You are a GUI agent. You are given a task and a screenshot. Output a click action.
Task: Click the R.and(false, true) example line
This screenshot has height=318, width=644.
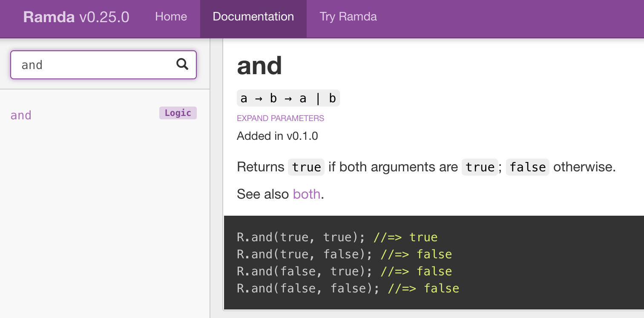[344, 271]
